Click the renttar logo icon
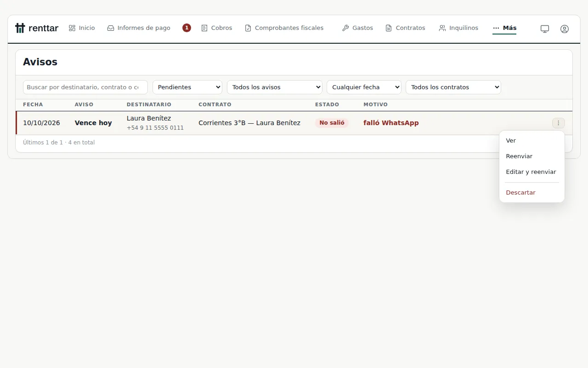 tap(20, 28)
